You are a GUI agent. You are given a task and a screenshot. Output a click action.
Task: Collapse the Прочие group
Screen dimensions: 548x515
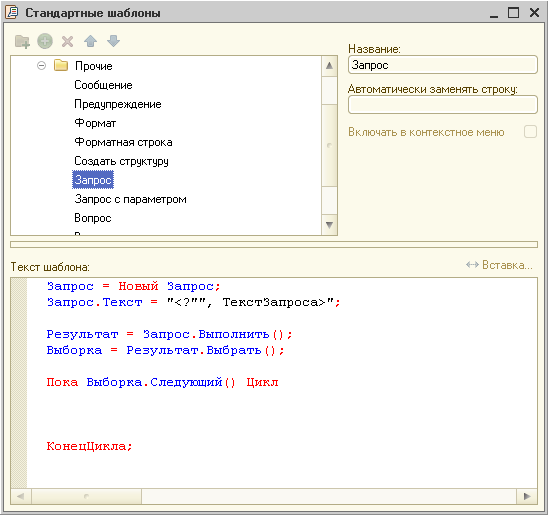pos(41,66)
